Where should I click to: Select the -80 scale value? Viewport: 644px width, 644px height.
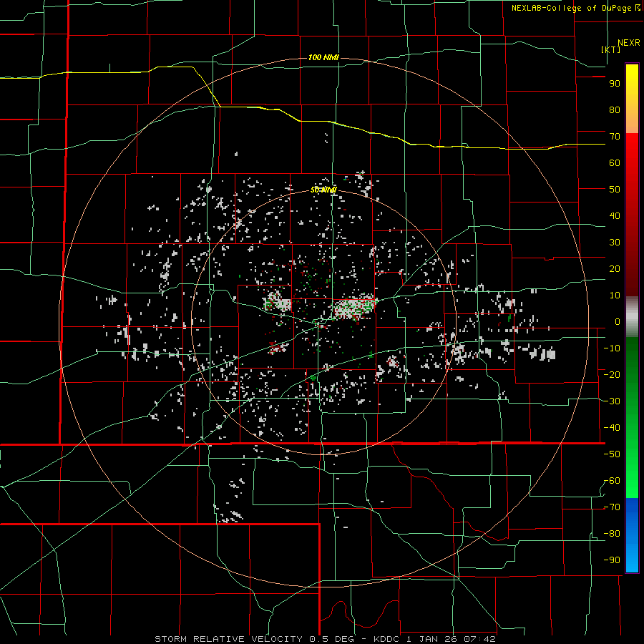click(612, 534)
